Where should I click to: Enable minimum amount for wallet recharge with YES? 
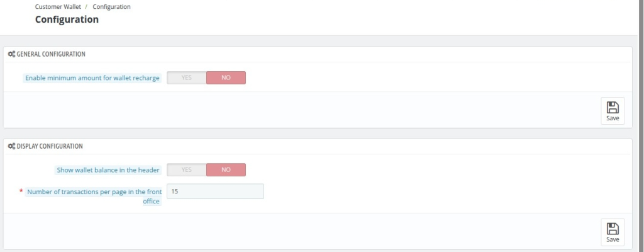point(187,78)
